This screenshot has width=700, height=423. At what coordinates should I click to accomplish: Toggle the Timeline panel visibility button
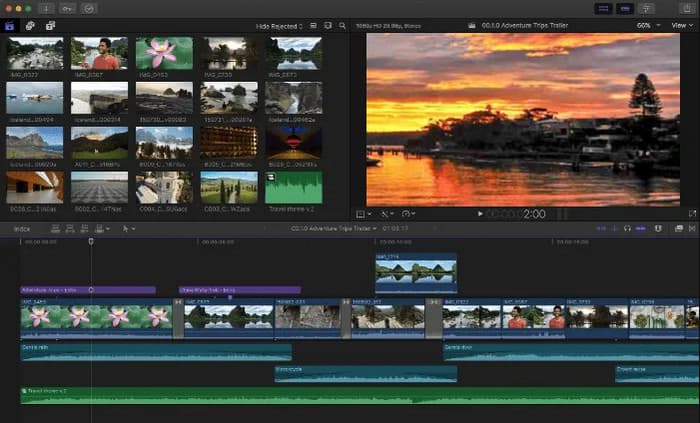[x=625, y=8]
